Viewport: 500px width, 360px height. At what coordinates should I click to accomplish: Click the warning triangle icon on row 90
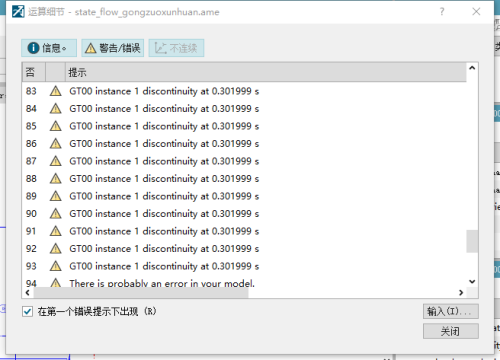pyautogui.click(x=55, y=213)
